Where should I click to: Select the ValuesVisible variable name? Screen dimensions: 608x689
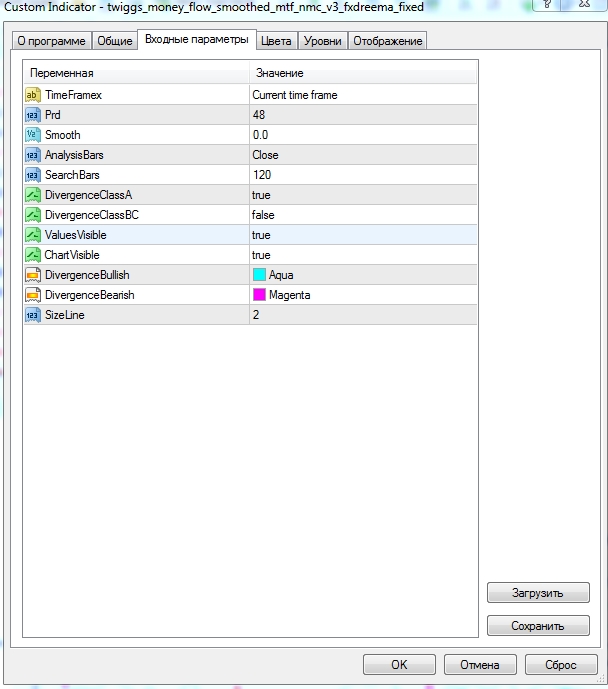[76, 235]
